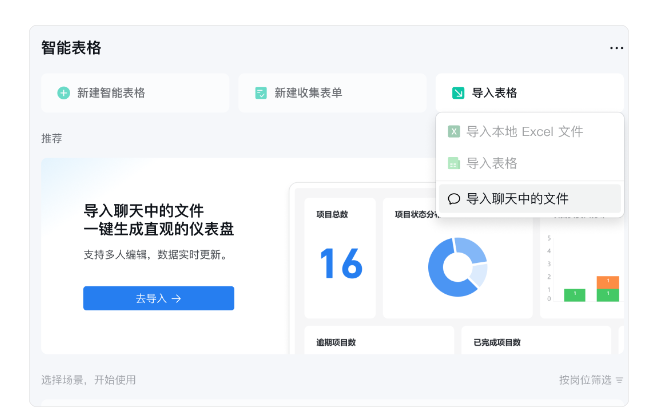Select 导入本地 Excel 文件 menu item
657x420 pixels.
(524, 131)
